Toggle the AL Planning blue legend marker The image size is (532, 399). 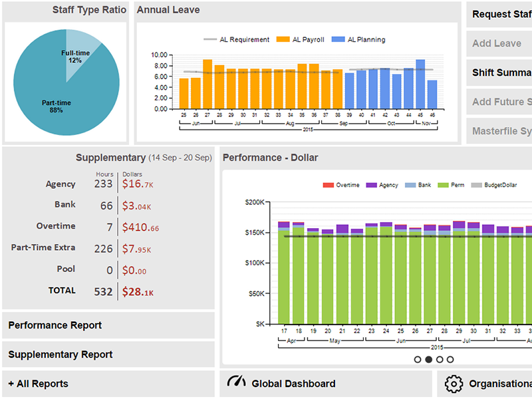(337, 40)
